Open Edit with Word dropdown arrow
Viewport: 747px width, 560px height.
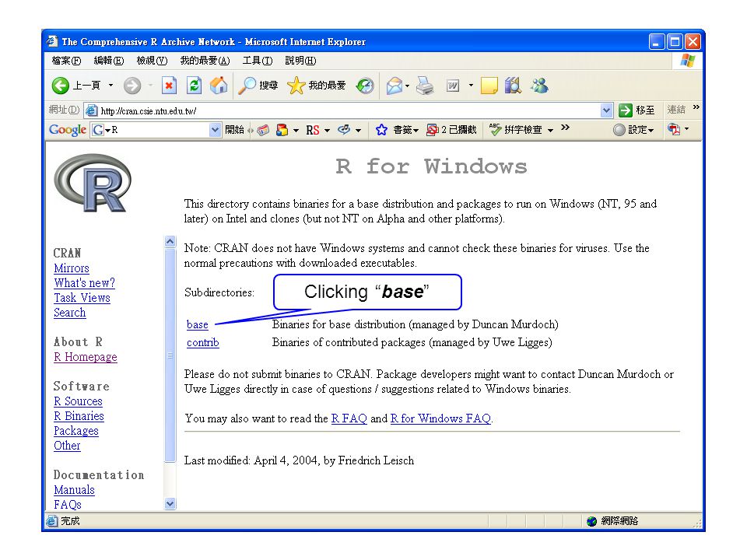(x=472, y=86)
